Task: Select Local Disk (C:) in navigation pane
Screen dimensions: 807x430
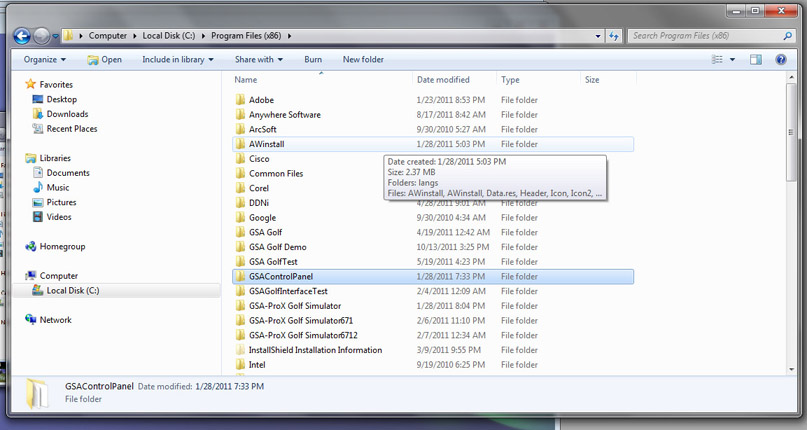Action: (x=73, y=290)
